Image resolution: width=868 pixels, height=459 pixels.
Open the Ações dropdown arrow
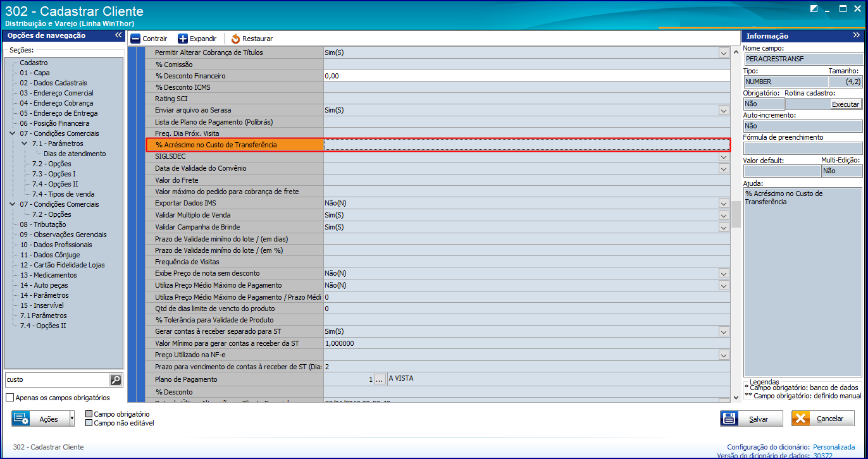(71, 419)
